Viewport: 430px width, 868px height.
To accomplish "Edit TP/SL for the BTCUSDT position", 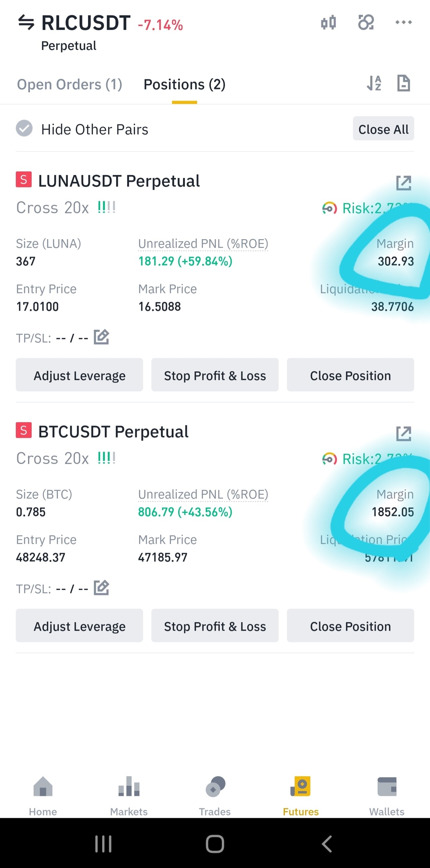I will click(x=101, y=588).
